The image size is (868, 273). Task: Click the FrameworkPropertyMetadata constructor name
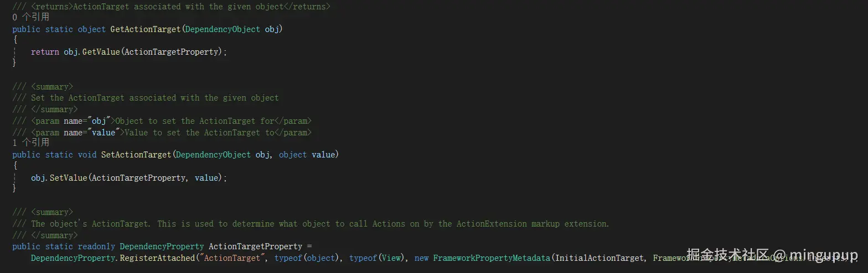(492, 258)
